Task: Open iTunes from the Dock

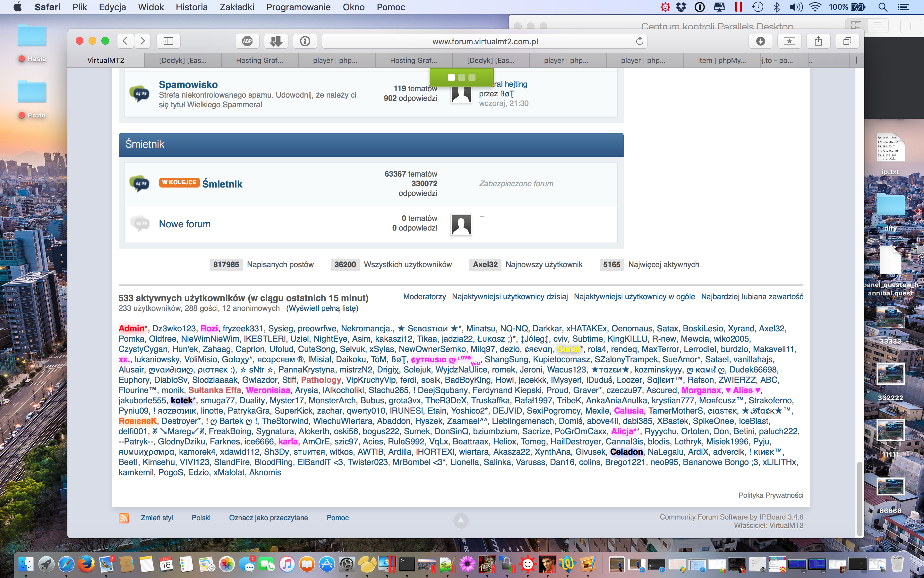Action: (287, 564)
